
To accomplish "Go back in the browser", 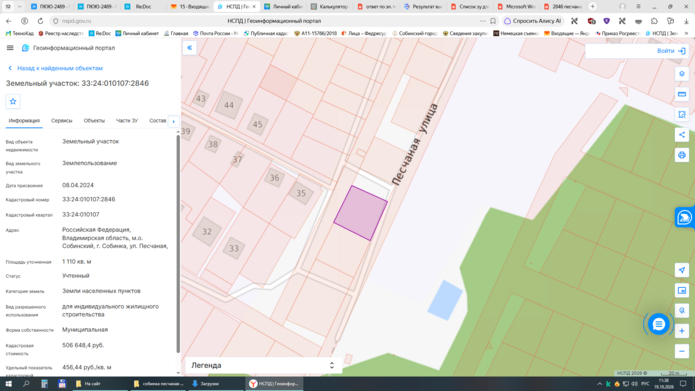I will point(8,21).
